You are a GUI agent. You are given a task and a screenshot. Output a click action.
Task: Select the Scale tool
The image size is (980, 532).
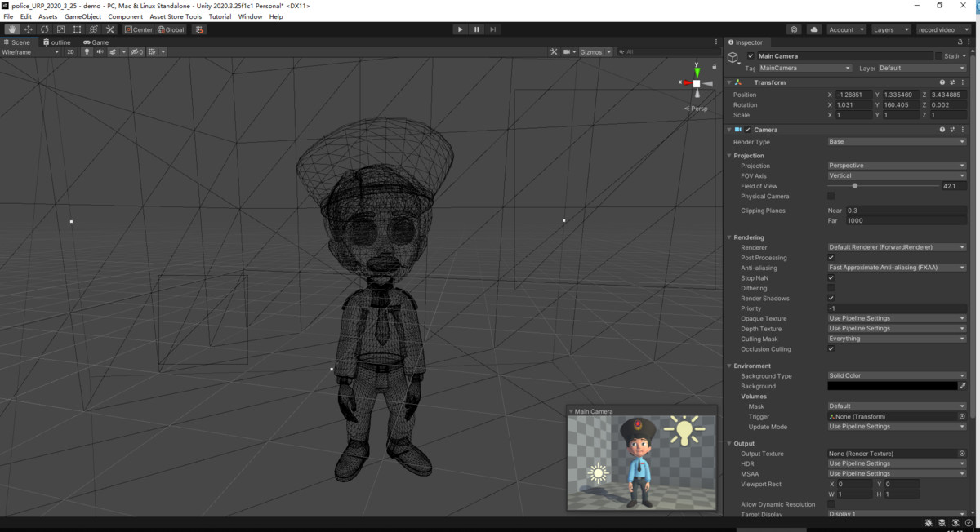click(x=60, y=29)
